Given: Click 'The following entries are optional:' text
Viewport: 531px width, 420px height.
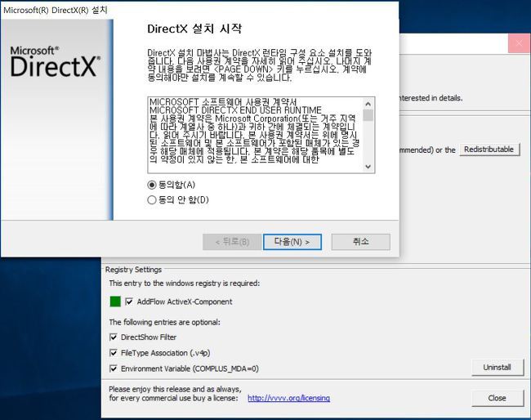Looking at the screenshot, I should pos(164,322).
